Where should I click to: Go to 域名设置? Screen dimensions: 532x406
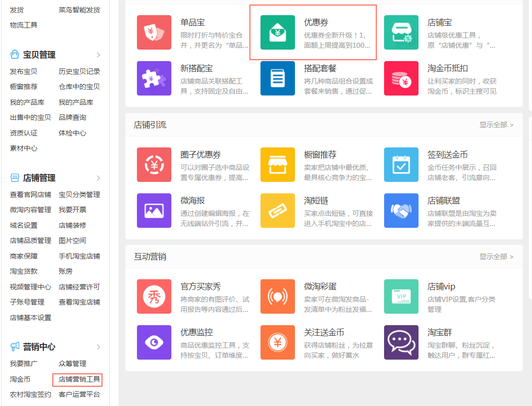[x=23, y=225]
